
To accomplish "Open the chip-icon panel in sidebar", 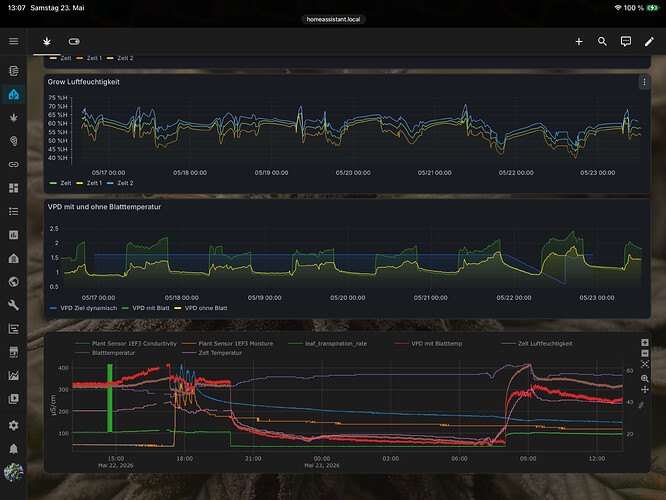I will point(14,71).
